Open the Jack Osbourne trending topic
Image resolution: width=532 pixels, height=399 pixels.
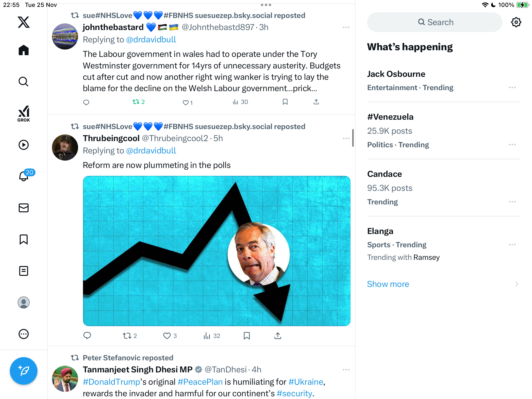coord(444,81)
